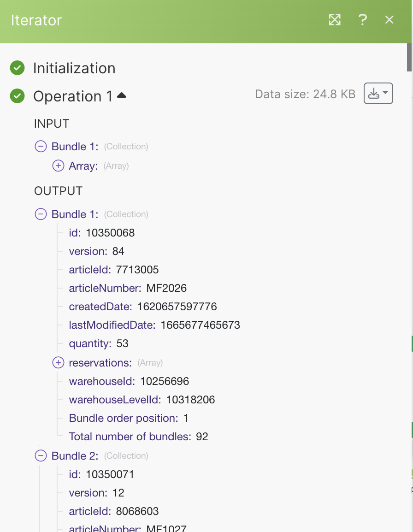Click the green check beside Initialization

pyautogui.click(x=18, y=68)
